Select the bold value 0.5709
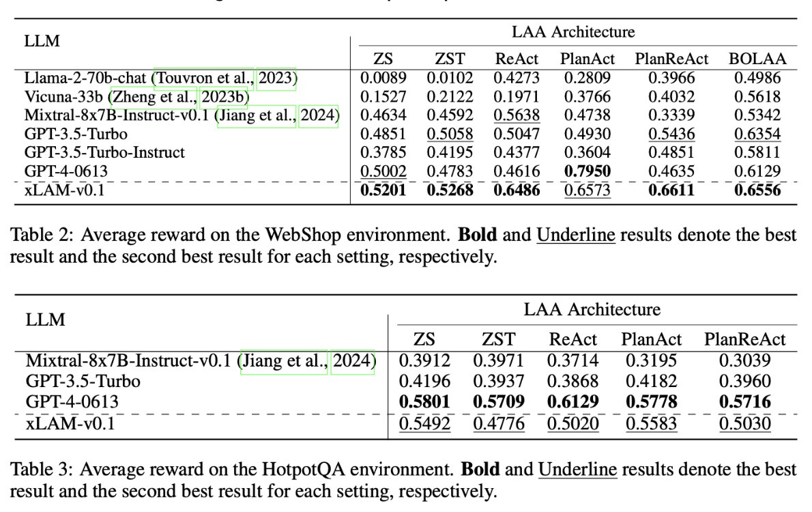This screenshot has height=512, width=812. (498, 402)
